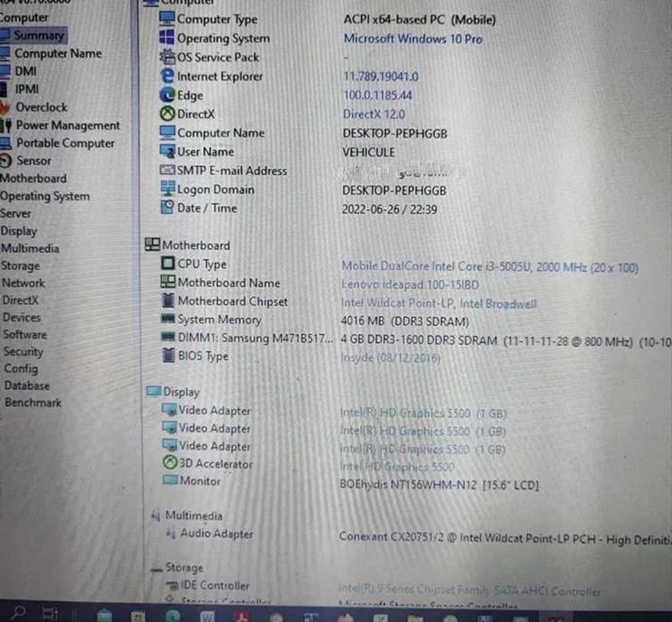Expand Network category in sidebar
This screenshot has width=672, height=622.
click(23, 283)
